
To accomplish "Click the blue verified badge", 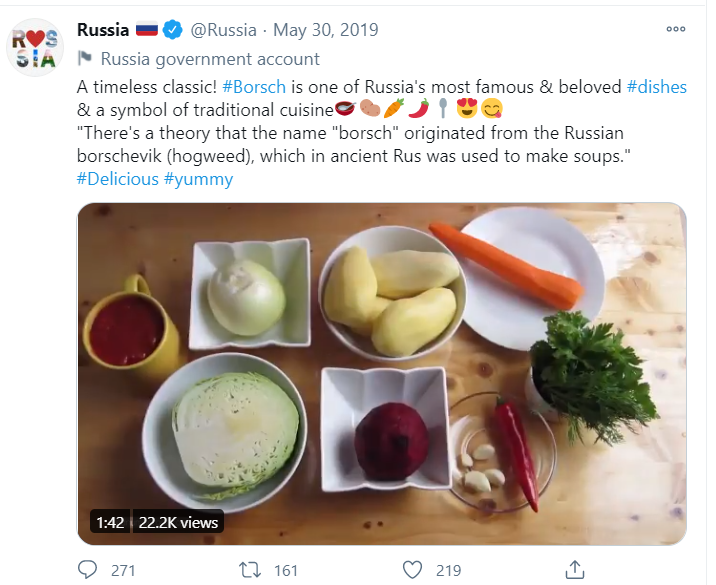I will pos(173,30).
